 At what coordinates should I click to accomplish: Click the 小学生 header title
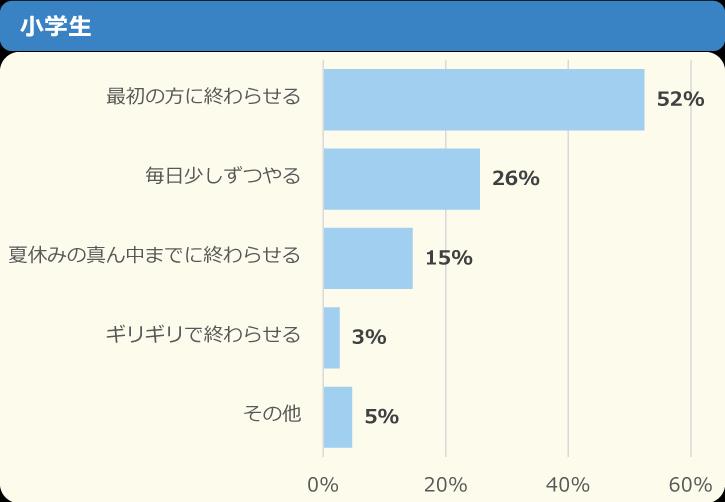[55, 26]
